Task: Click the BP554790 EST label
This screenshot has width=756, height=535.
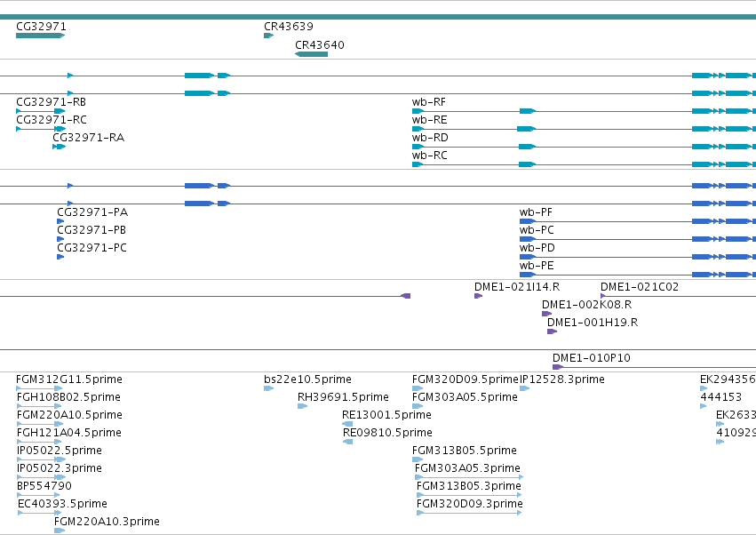Action: pyautogui.click(x=44, y=486)
